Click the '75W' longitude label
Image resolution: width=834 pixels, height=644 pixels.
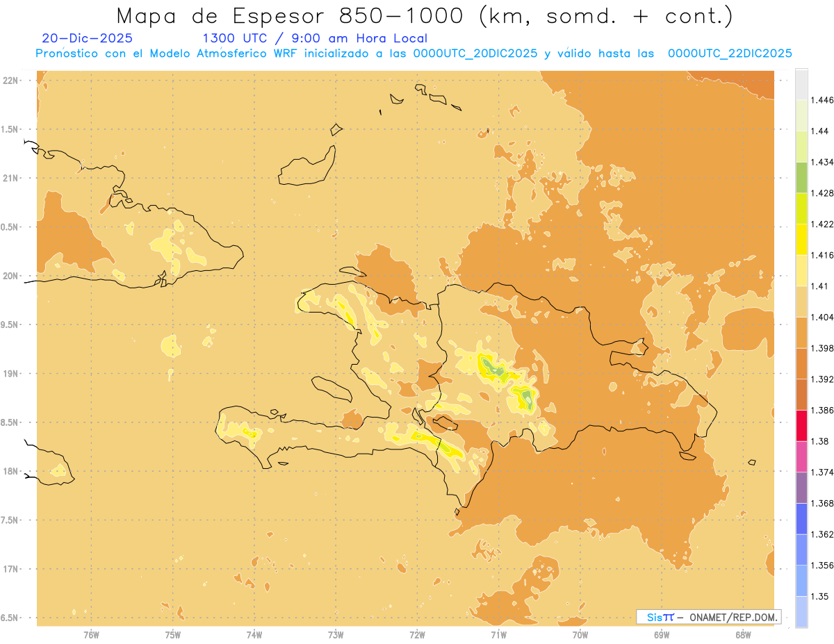[x=173, y=634]
